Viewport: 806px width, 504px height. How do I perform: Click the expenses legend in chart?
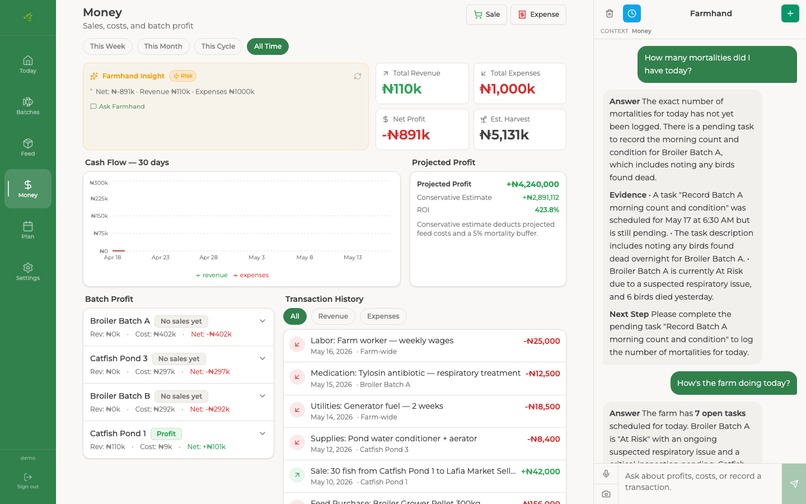[251, 275]
